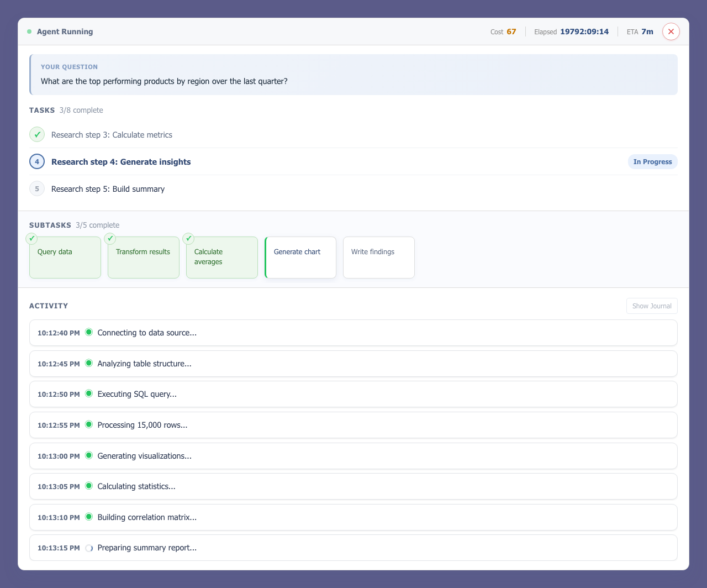Click the green checkmark for step 3

click(37, 134)
